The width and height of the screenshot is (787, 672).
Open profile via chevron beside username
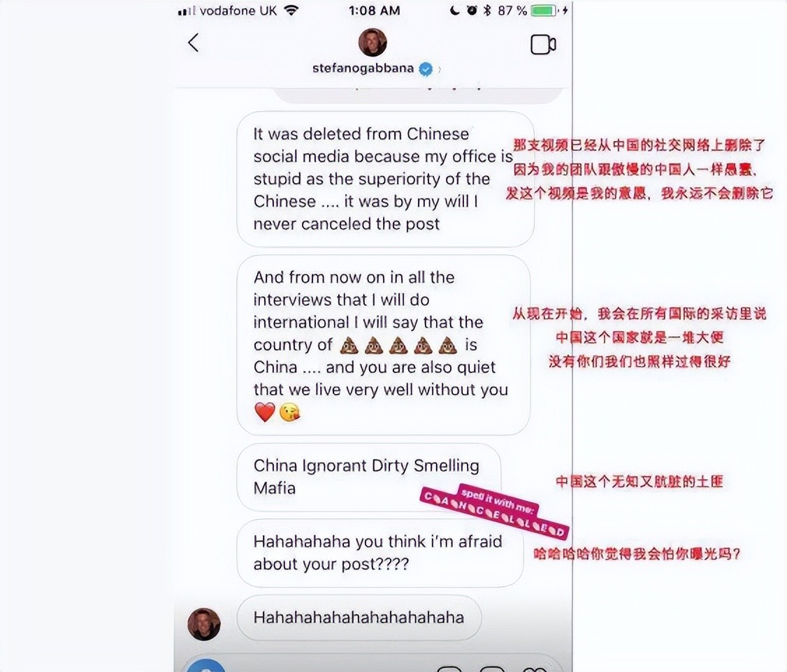pyautogui.click(x=440, y=70)
